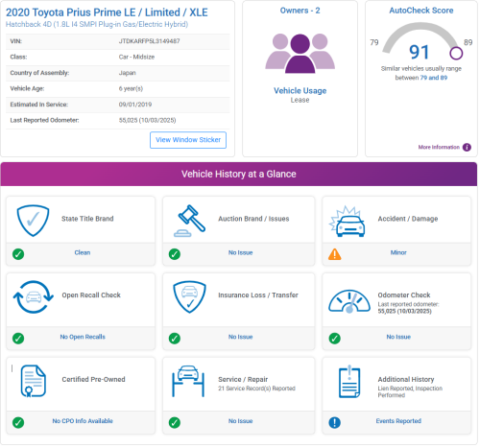This screenshot has height=448, width=480.
Task: Open the No Open Recalls link
Action: coord(83,337)
